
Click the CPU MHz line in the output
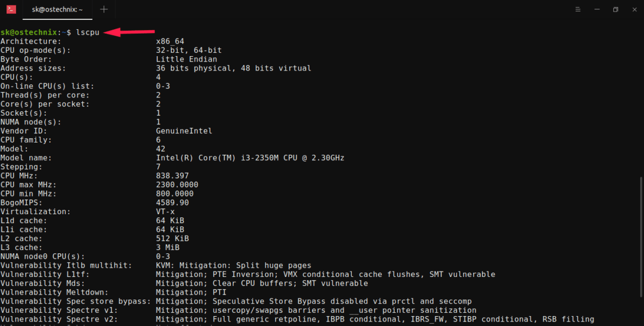click(x=88, y=175)
